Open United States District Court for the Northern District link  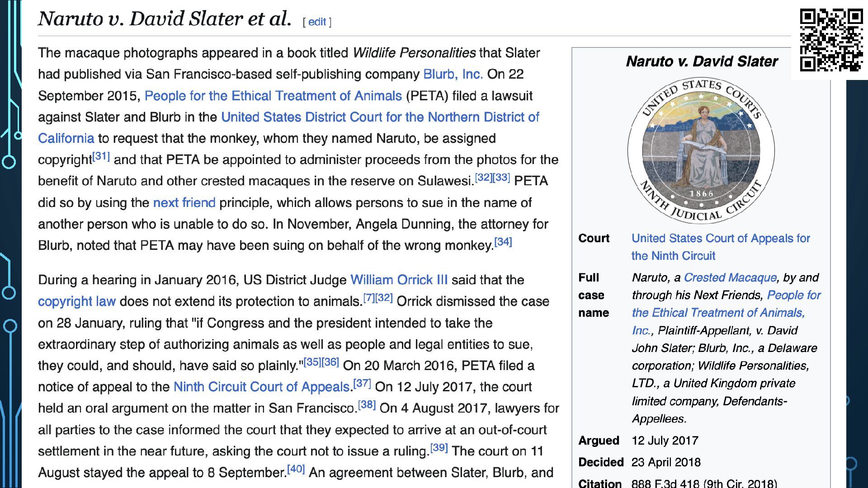pyautogui.click(x=380, y=117)
